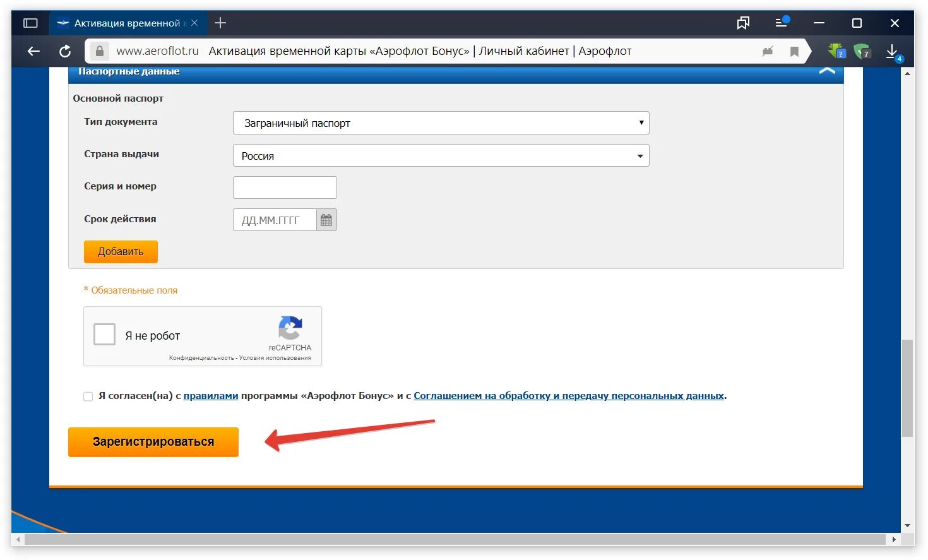
Task: Click the vertical scrollbar thumb
Action: (x=908, y=388)
